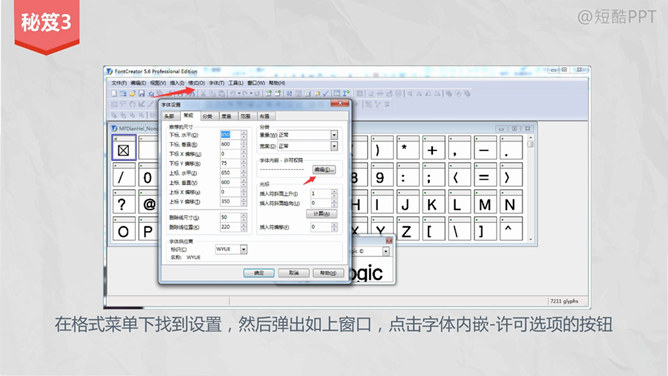The height and width of the screenshot is (376, 668).
Task: Select the crossed-box .notdef glyph cell
Action: click(x=124, y=148)
